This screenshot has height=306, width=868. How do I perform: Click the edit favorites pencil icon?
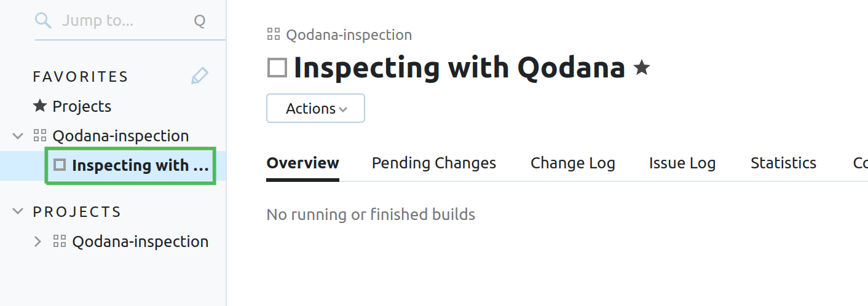point(199,76)
